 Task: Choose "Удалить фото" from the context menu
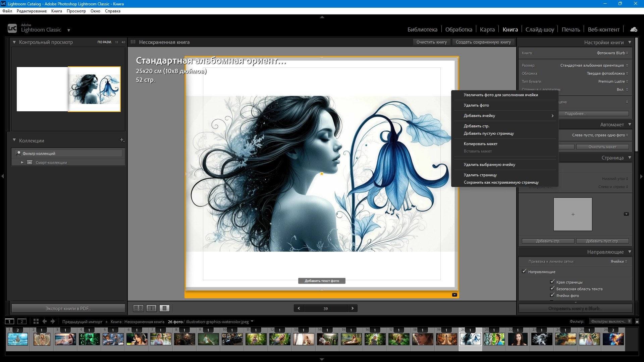pyautogui.click(x=477, y=105)
